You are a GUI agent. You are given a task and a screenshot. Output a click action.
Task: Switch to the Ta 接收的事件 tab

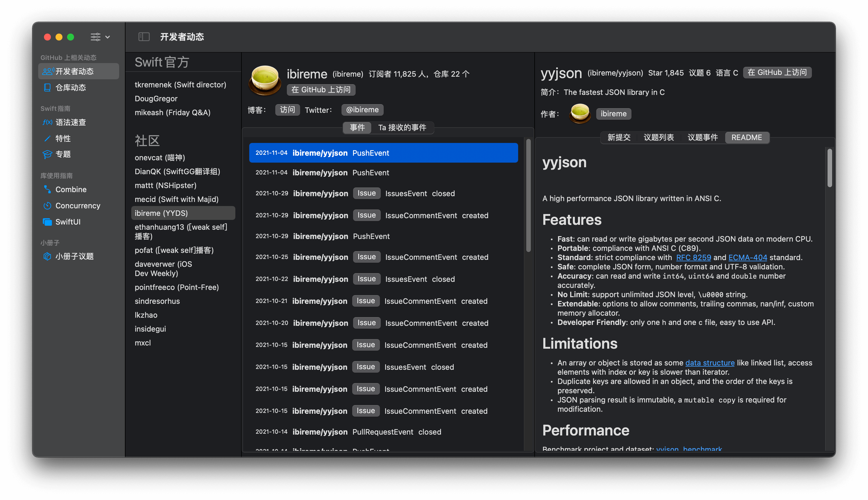pyautogui.click(x=402, y=127)
